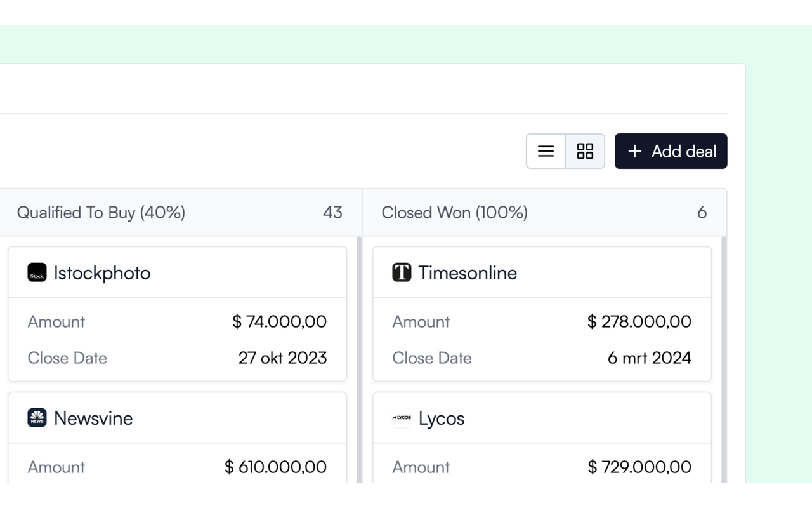Click the Closed Won column scrollbar
Image resolution: width=812 pixels, height=508 pixels.
724,359
